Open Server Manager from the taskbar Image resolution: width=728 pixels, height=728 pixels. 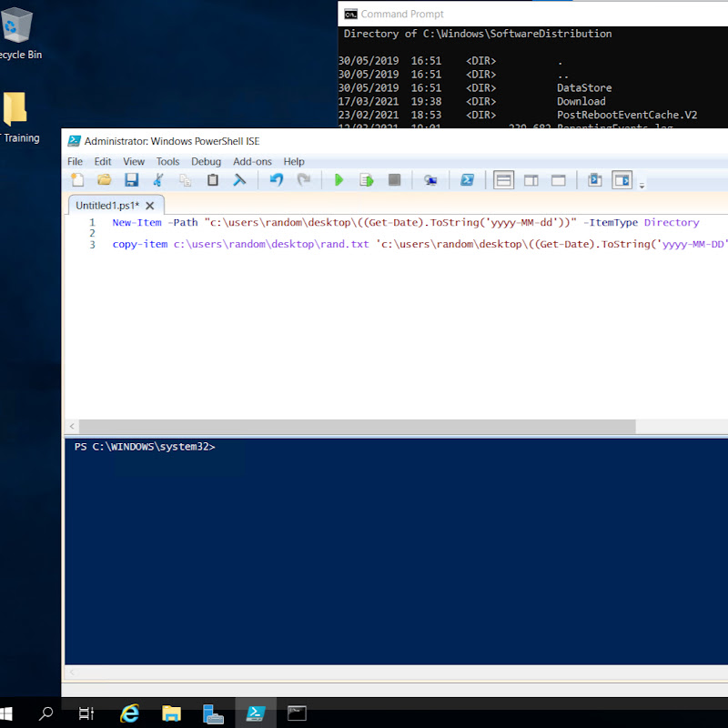pos(213,713)
